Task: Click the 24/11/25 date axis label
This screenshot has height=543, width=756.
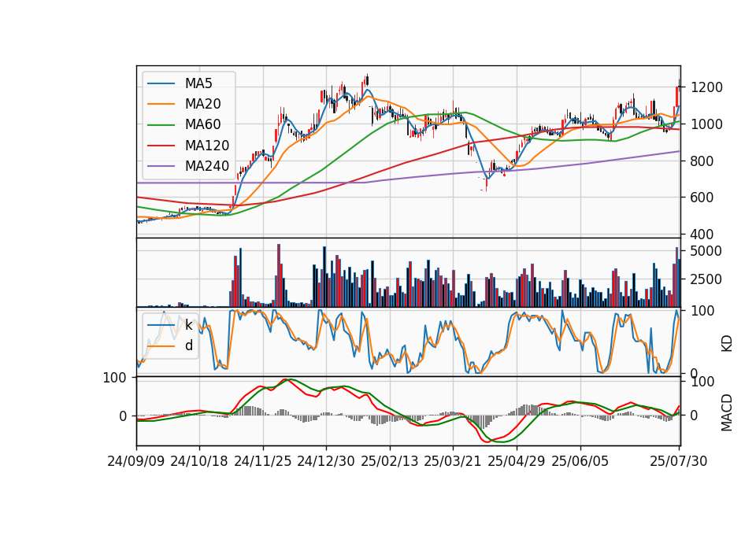Action: coord(263,461)
